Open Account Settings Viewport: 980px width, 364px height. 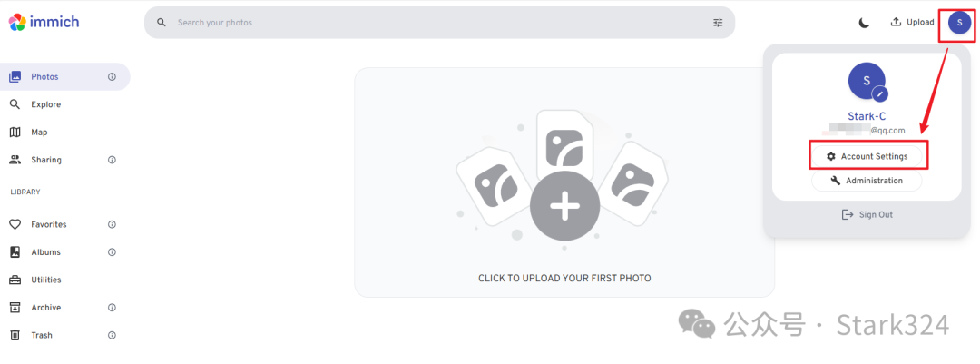(x=867, y=156)
